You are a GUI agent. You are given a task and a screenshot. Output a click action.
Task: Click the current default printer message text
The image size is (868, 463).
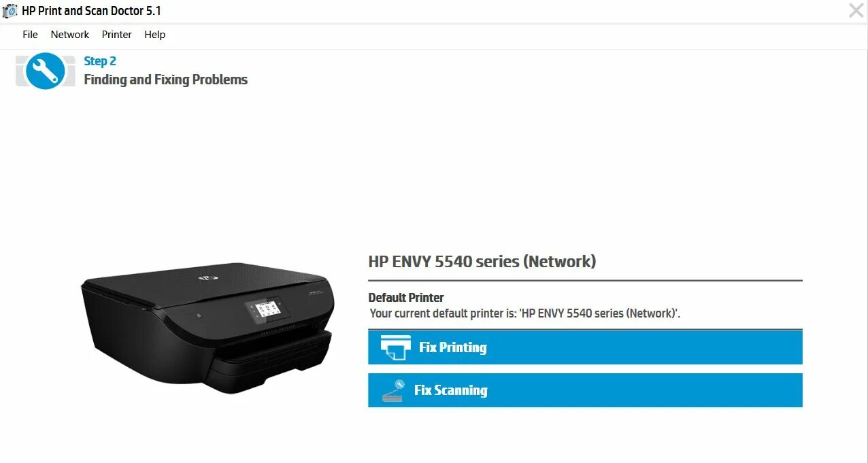(x=525, y=313)
